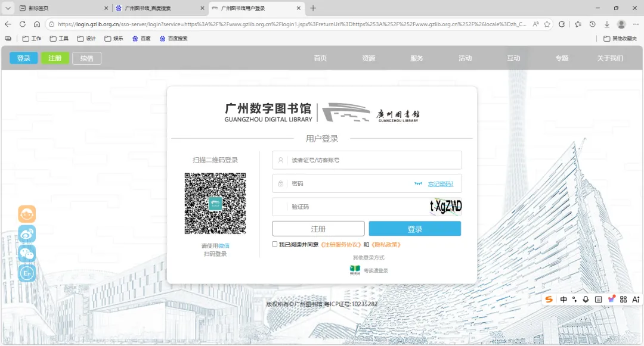The width and height of the screenshot is (644, 346).
Task: Open browser extensions icon
Action: 562,24
